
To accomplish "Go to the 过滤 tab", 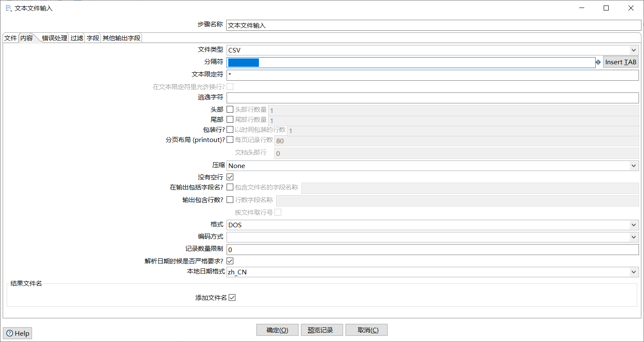I will point(77,38).
